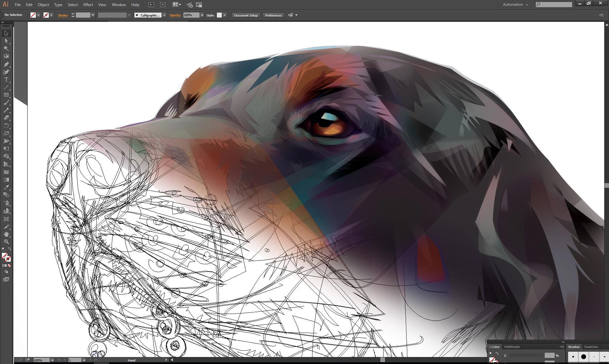Select the Gradient tool

pyautogui.click(x=6, y=180)
